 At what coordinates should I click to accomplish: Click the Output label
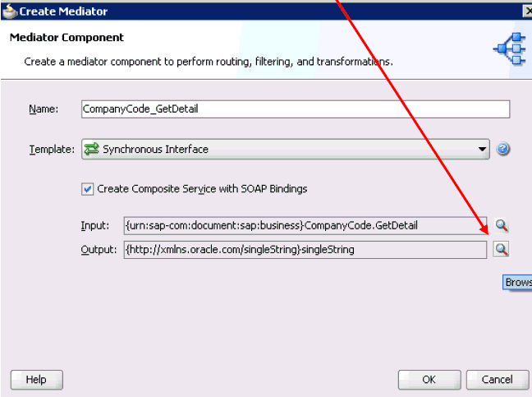[x=98, y=249]
